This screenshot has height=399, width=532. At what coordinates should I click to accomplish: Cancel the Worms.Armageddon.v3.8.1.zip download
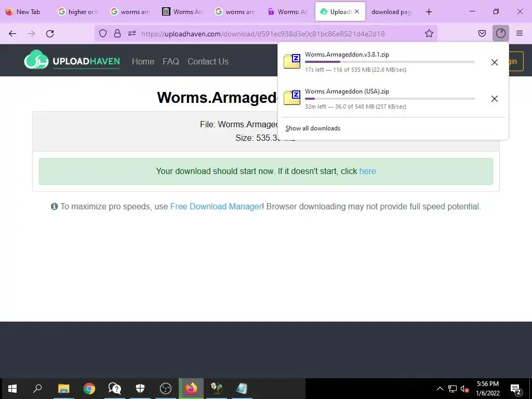495,62
